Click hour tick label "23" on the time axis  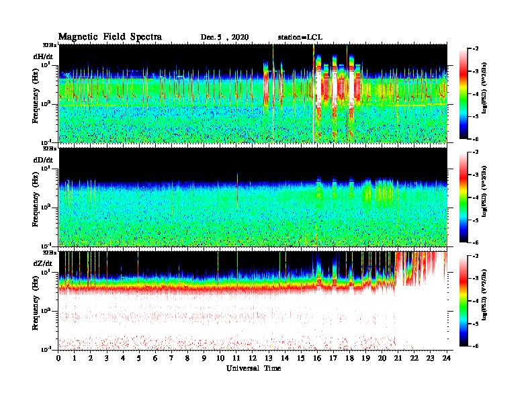[430, 358]
